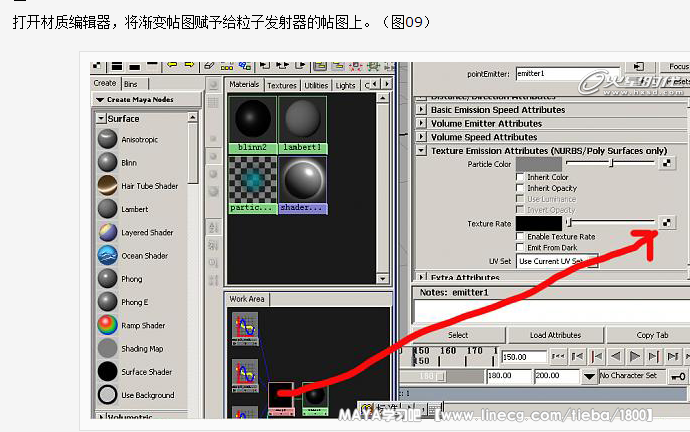Create a Lambert material
Screen dimensions: 690x432
click(x=123, y=209)
